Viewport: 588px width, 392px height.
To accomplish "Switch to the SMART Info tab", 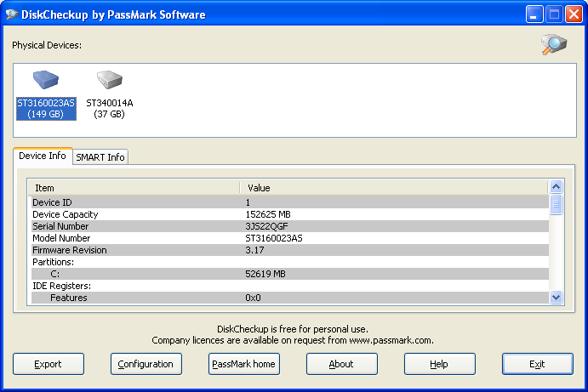I will click(100, 157).
